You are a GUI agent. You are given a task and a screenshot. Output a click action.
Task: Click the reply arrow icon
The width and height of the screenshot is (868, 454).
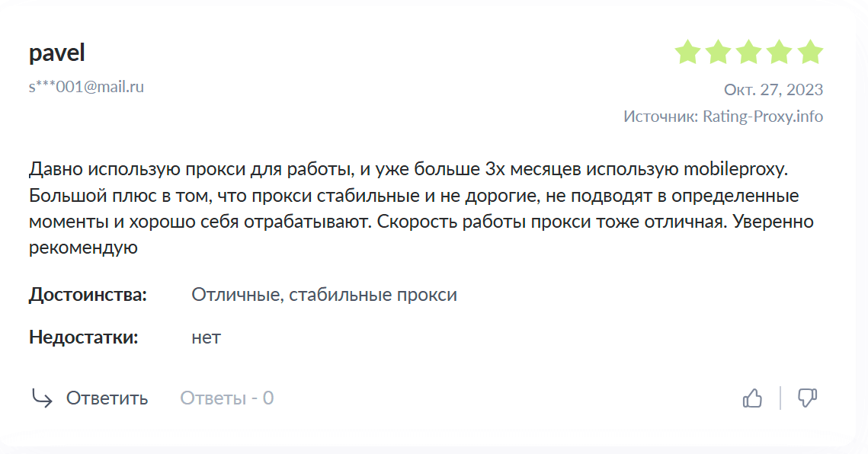click(42, 398)
